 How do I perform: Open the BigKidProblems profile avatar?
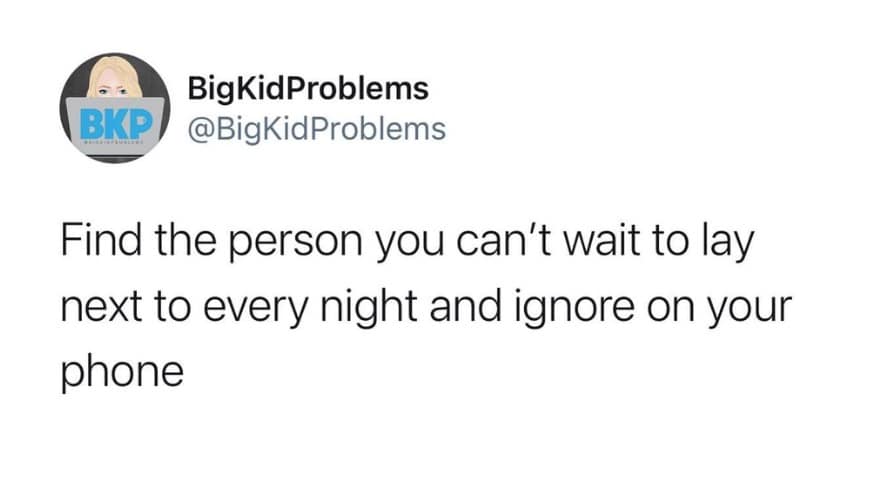[x=115, y=108]
